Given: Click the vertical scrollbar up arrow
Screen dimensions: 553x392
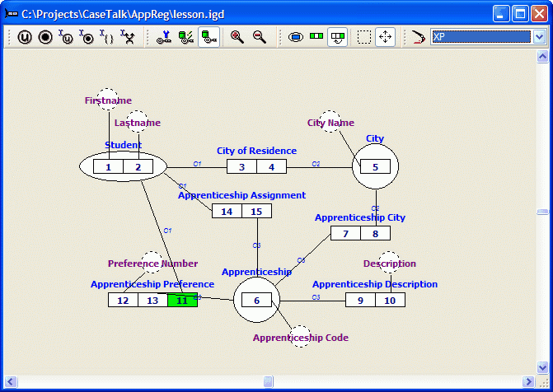Looking at the screenshot, I should coord(542,56).
